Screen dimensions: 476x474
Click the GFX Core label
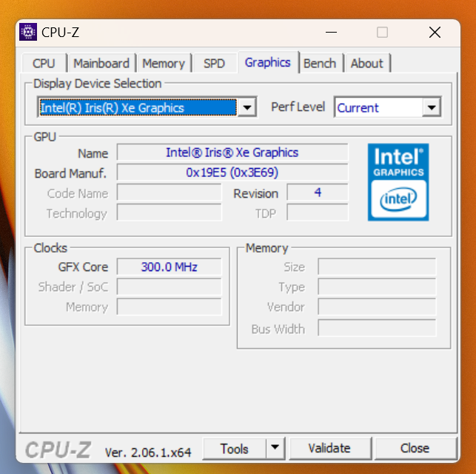point(83,267)
